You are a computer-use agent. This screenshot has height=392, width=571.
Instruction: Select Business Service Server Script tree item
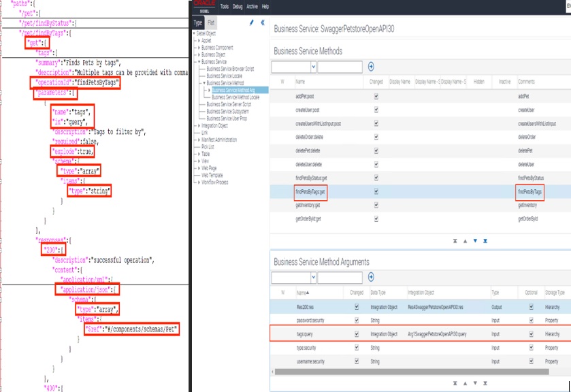[x=229, y=104]
